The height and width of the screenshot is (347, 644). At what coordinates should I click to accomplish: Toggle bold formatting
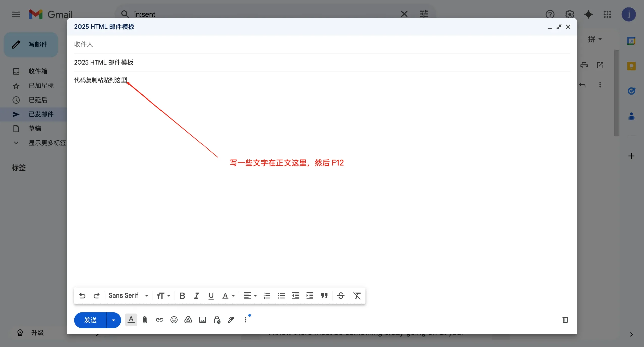(x=182, y=296)
